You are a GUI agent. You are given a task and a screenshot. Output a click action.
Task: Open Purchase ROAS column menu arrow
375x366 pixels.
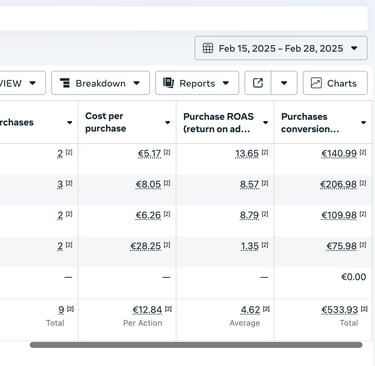point(266,122)
